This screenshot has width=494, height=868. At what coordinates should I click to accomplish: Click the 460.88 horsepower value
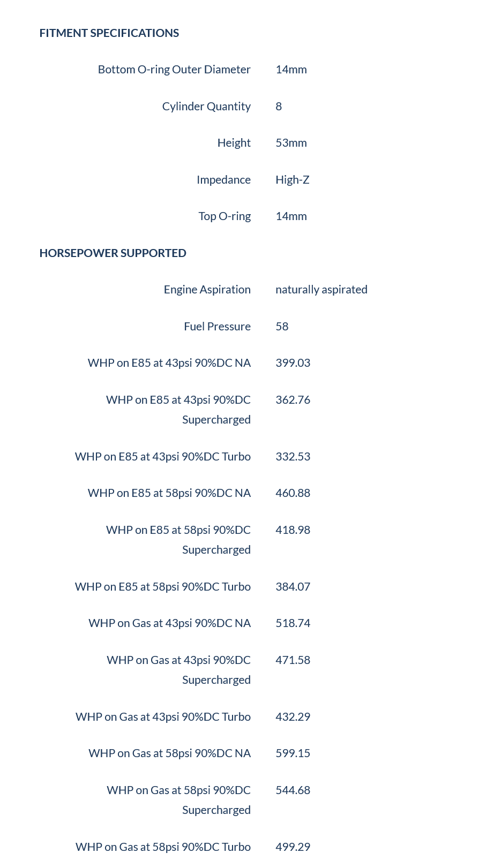293,493
